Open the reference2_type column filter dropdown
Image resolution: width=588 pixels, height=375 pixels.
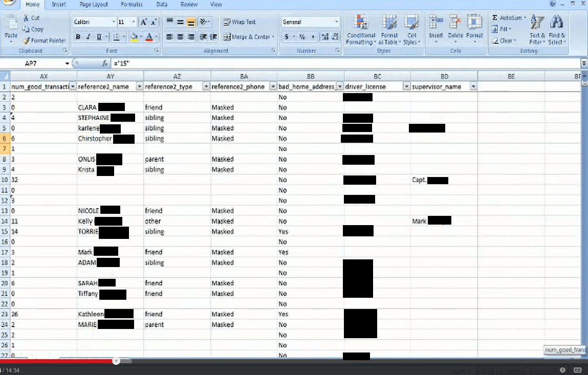[x=206, y=87]
